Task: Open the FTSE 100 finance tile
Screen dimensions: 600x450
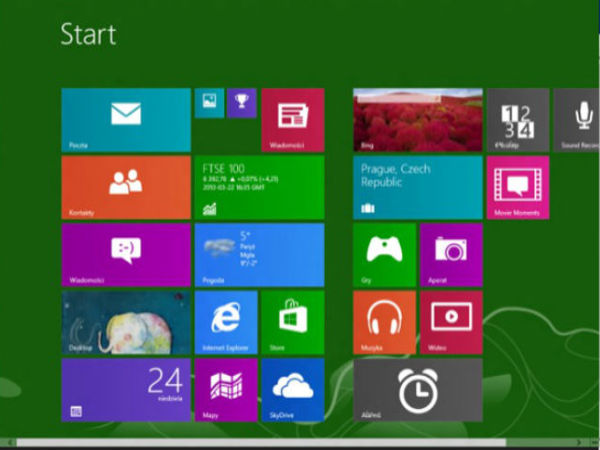Action: tap(259, 188)
